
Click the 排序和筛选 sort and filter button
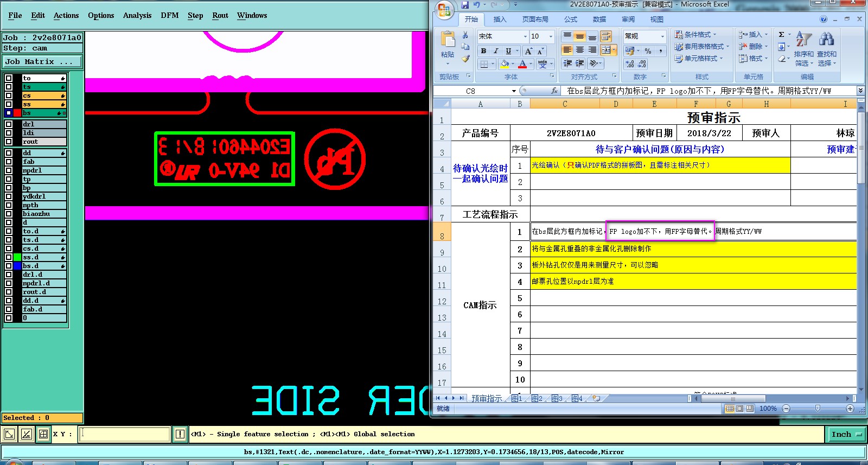pyautogui.click(x=803, y=49)
